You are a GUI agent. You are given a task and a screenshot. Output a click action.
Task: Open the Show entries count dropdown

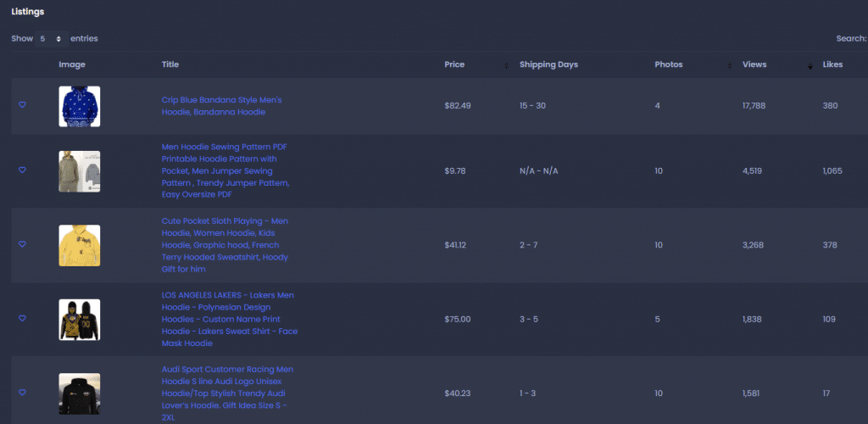(51, 39)
